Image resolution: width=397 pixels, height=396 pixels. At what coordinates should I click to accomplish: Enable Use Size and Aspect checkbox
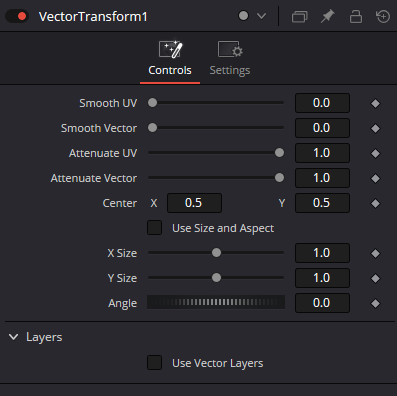coord(154,228)
